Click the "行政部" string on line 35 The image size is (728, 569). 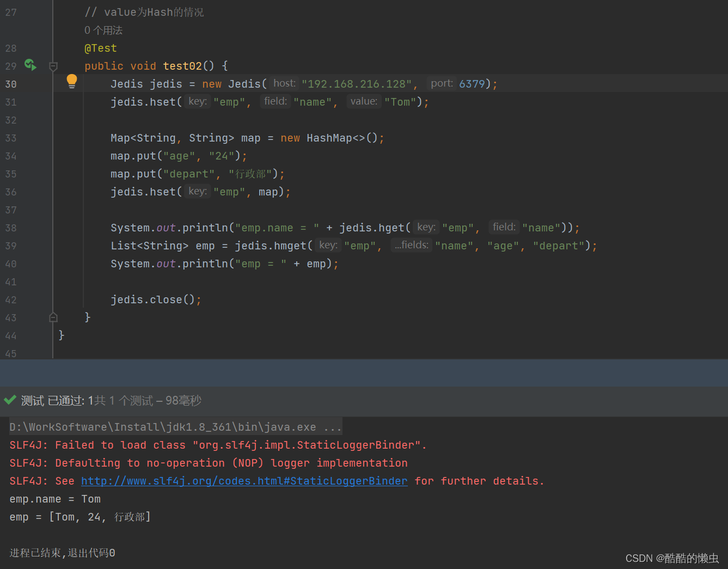[x=250, y=174]
